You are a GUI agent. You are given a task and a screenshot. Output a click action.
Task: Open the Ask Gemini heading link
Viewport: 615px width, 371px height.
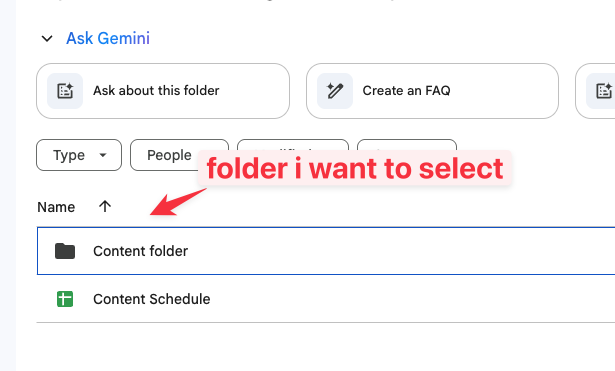click(108, 38)
